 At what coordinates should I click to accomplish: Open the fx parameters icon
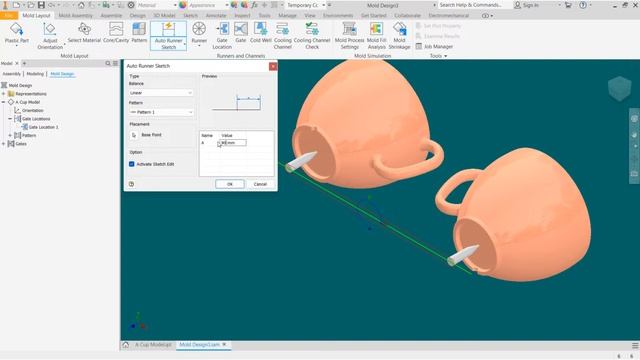pos(254,5)
